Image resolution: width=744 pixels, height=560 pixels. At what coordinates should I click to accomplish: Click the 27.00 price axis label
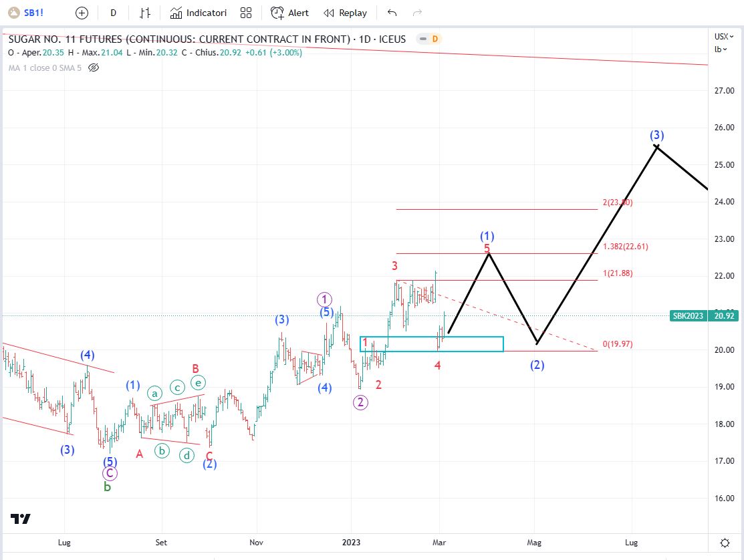725,91
